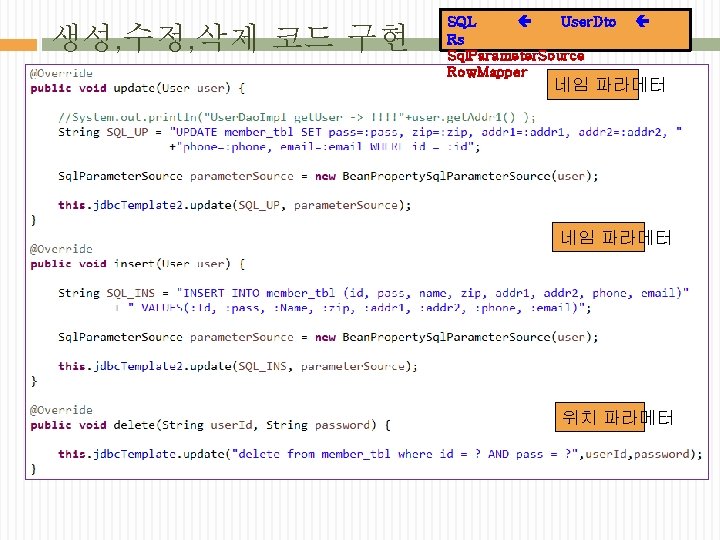This screenshot has width=720, height=540.
Task: Click BeanPropertySqlParameterSource line in update method
Action: click(x=328, y=176)
